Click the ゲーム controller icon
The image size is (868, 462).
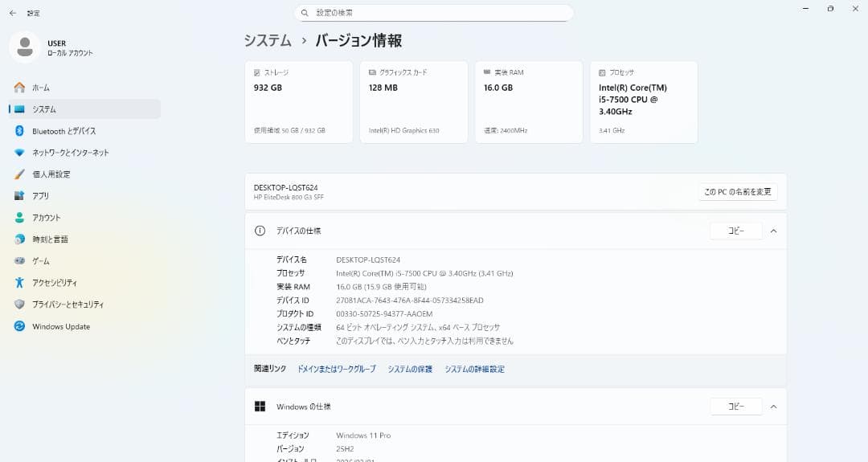pos(19,260)
